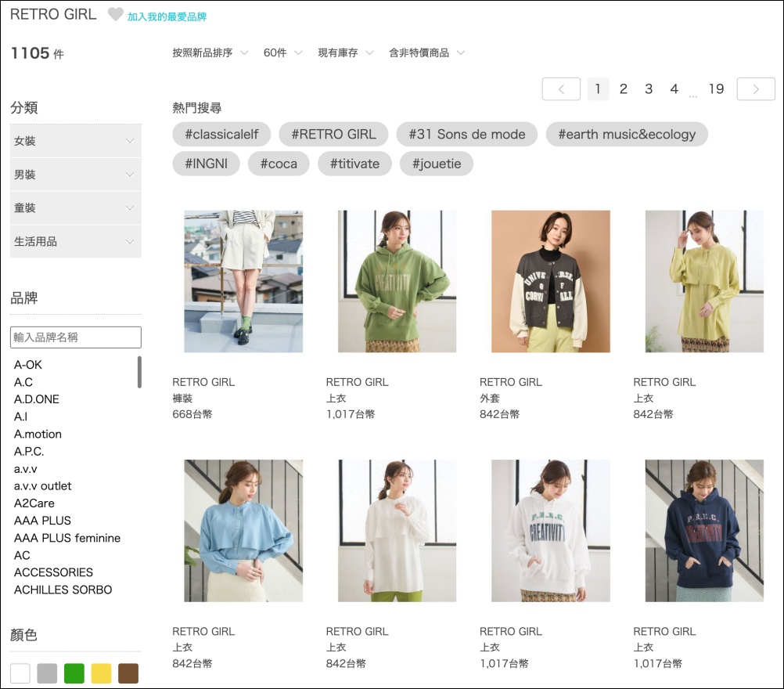Pick the white color swatch
This screenshot has width=784, height=689.
20,673
